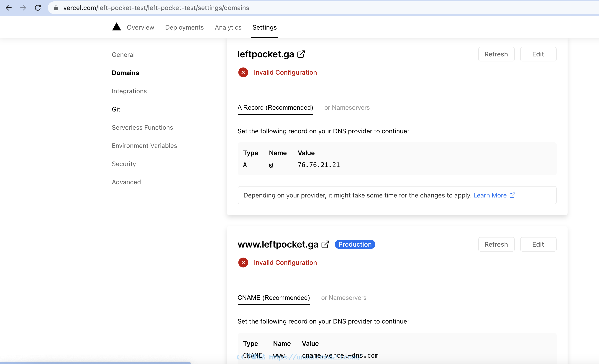Viewport: 599px width, 364px height.
Task: Select A Record (Recommended) tab
Action: (x=275, y=108)
